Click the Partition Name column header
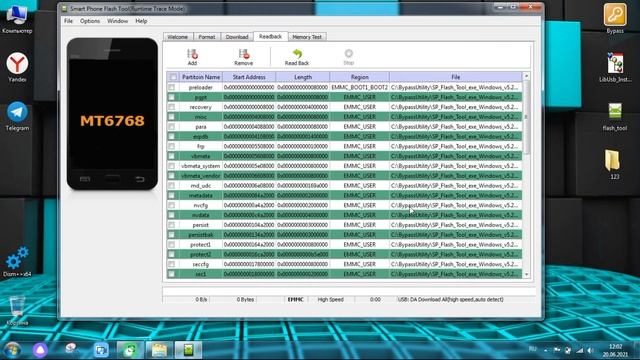This screenshot has width=640, height=360. (x=201, y=77)
